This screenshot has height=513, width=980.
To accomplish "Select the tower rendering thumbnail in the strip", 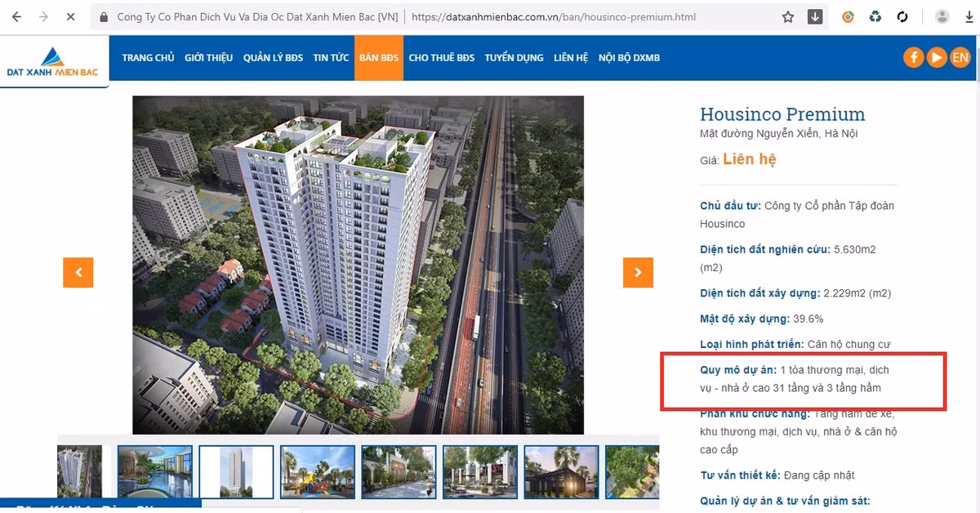I will click(x=235, y=471).
